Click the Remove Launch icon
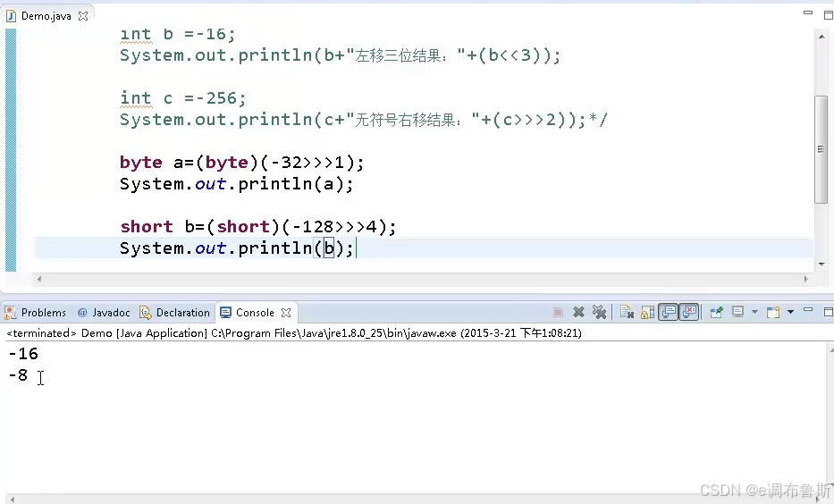This screenshot has width=834, height=504. point(578,313)
